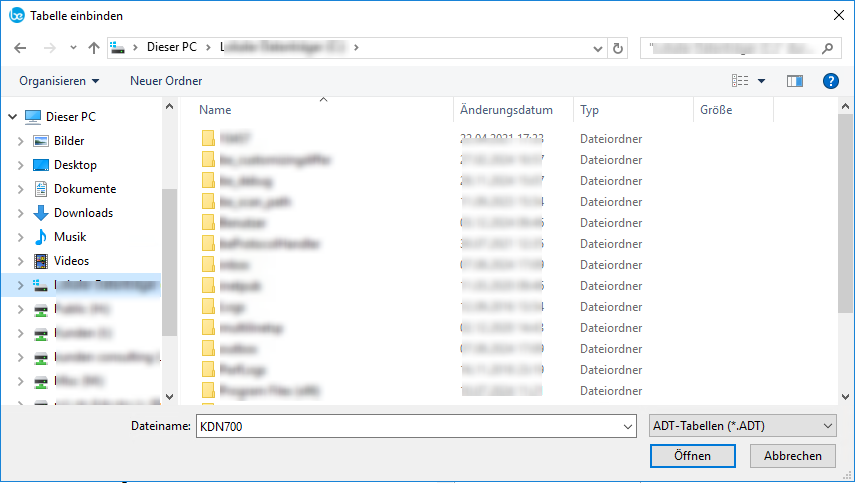The height and width of the screenshot is (483, 856).
Task: Expand the Dateiname history dropdown
Action: (628, 426)
